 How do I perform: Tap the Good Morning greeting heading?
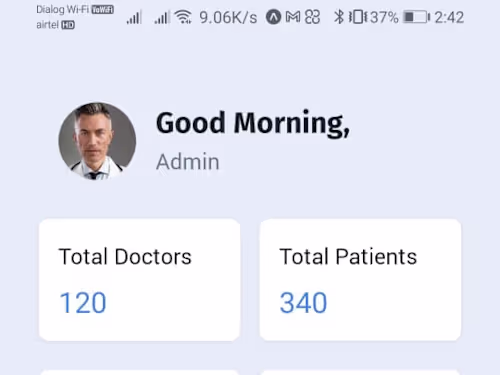pyautogui.click(x=253, y=124)
